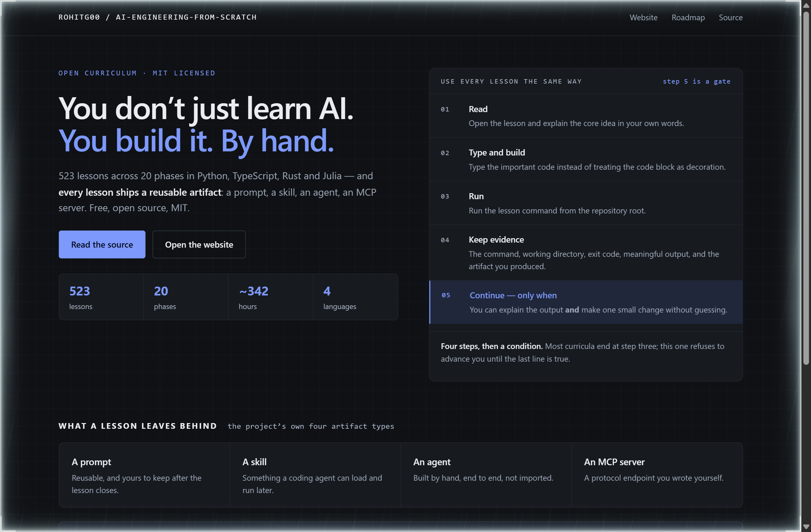Click step 04 'Keep evidence' title
The height and width of the screenshot is (532, 811).
(496, 240)
